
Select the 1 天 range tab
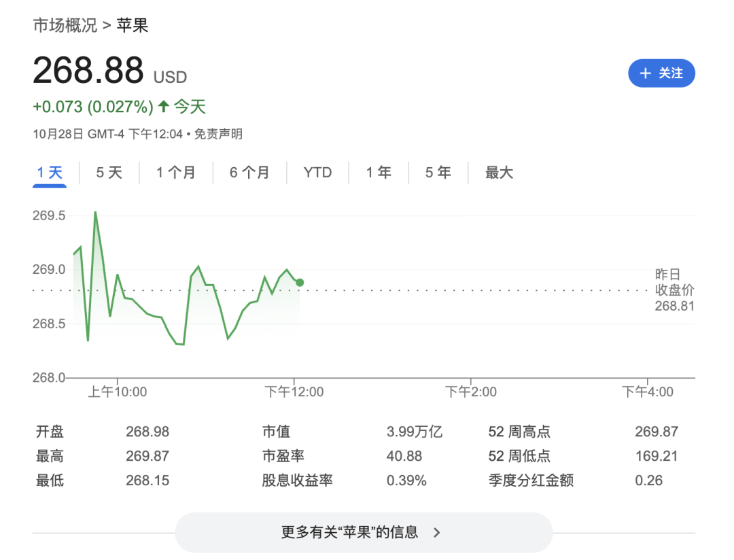tap(50, 173)
